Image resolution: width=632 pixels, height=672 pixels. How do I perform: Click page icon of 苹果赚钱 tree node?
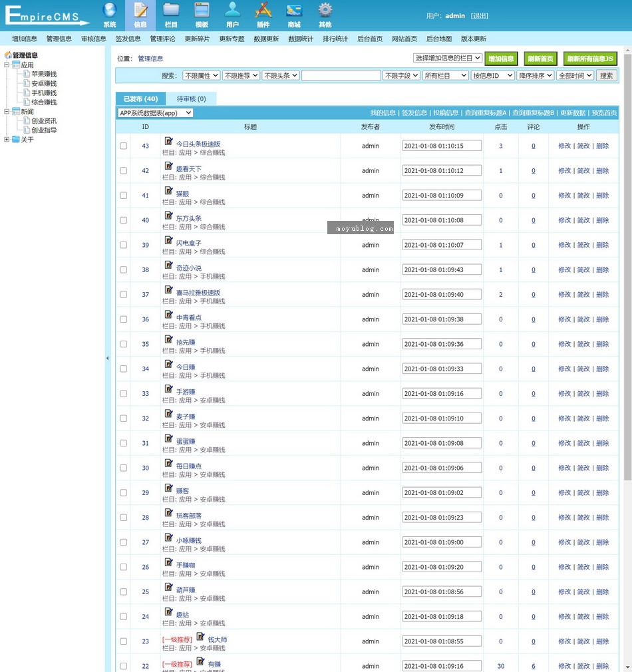27,74
